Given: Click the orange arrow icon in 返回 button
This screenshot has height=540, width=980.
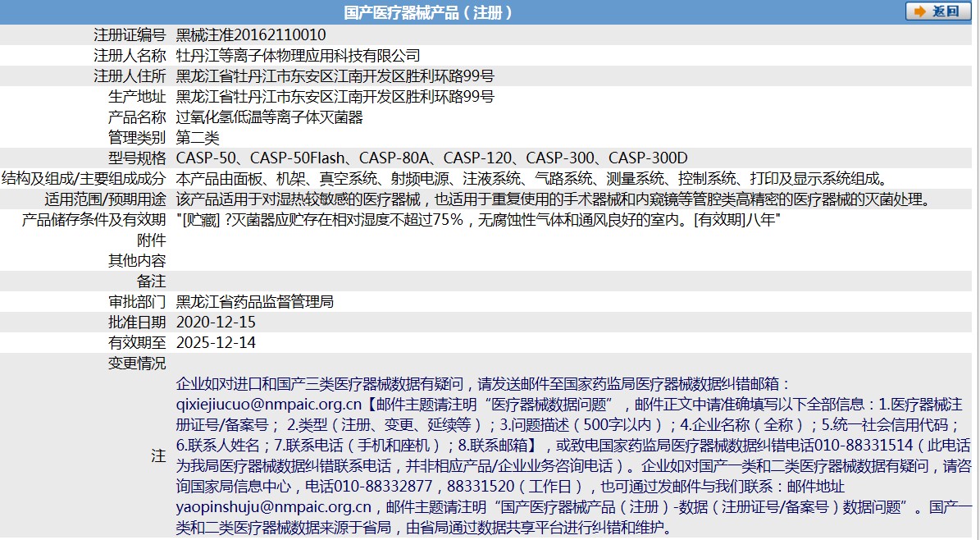Looking at the screenshot, I should 919,11.
